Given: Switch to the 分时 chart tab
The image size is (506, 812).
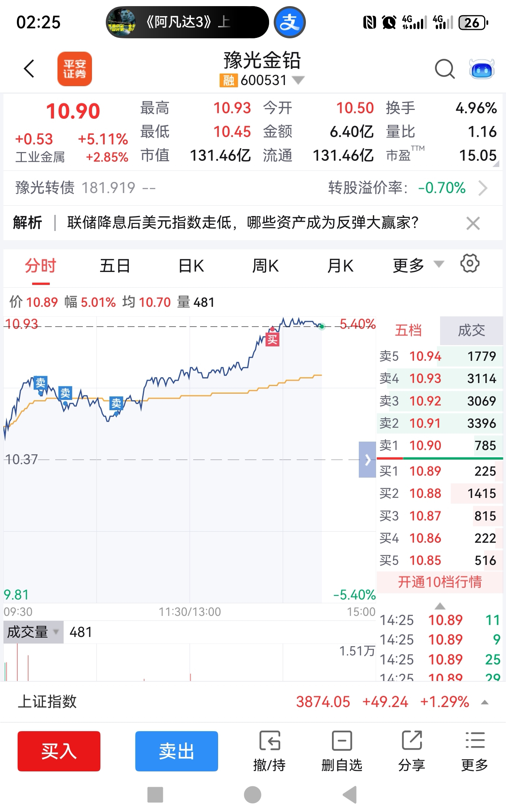Looking at the screenshot, I should coord(41,265).
